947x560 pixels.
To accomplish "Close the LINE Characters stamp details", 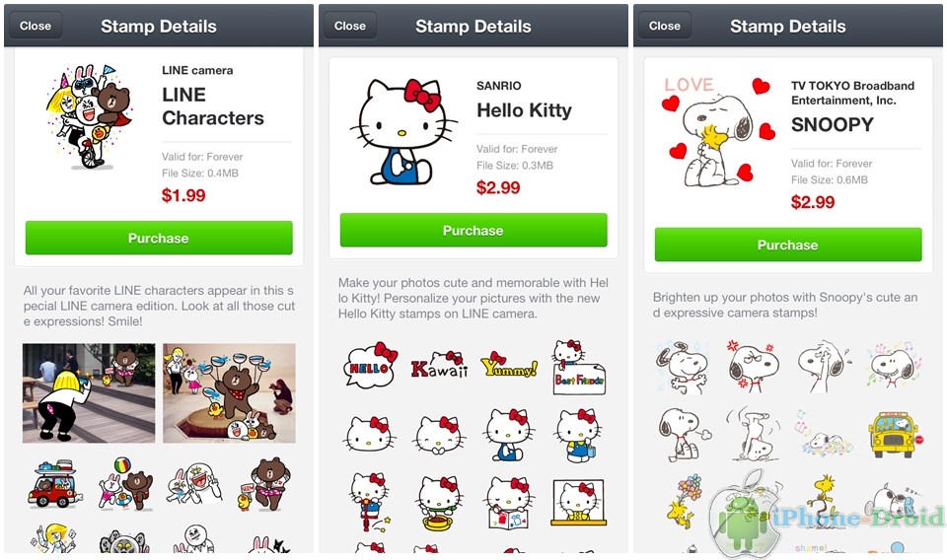I will pyautogui.click(x=36, y=26).
